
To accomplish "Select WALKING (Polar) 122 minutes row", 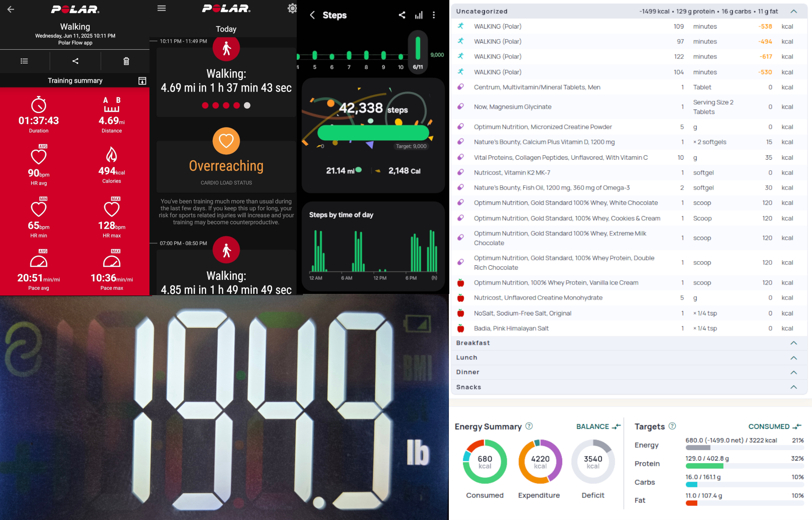I will (x=629, y=57).
